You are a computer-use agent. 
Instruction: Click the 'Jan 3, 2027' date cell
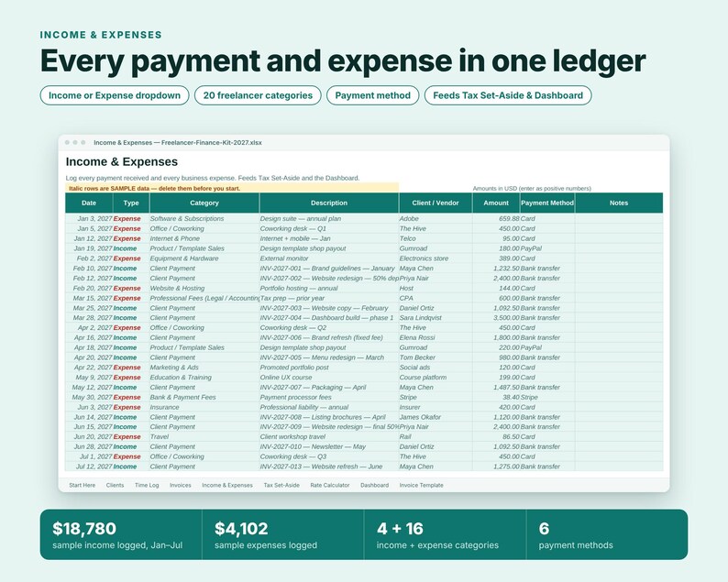click(x=89, y=219)
